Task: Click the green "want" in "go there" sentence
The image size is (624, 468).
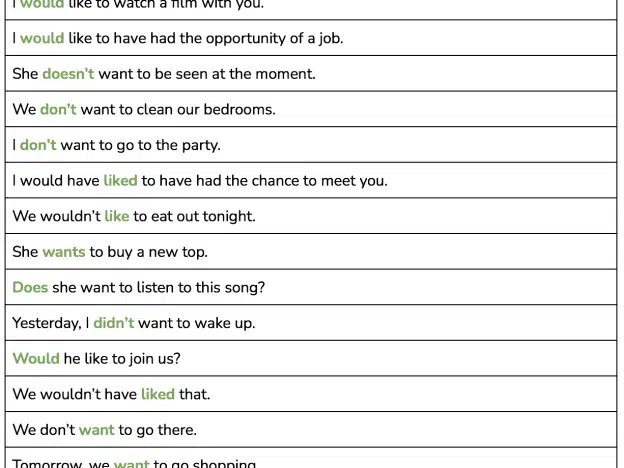Action: tap(97, 430)
